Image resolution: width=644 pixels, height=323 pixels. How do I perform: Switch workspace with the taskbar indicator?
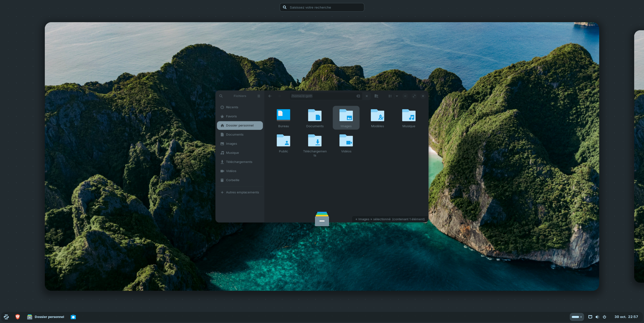577,317
